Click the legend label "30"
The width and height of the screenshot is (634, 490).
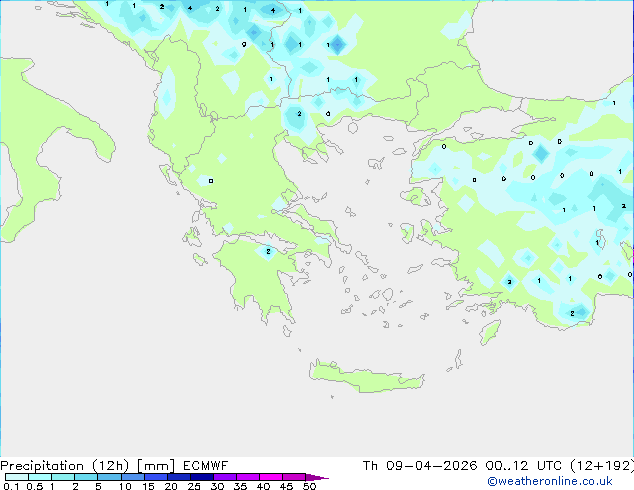(x=217, y=486)
